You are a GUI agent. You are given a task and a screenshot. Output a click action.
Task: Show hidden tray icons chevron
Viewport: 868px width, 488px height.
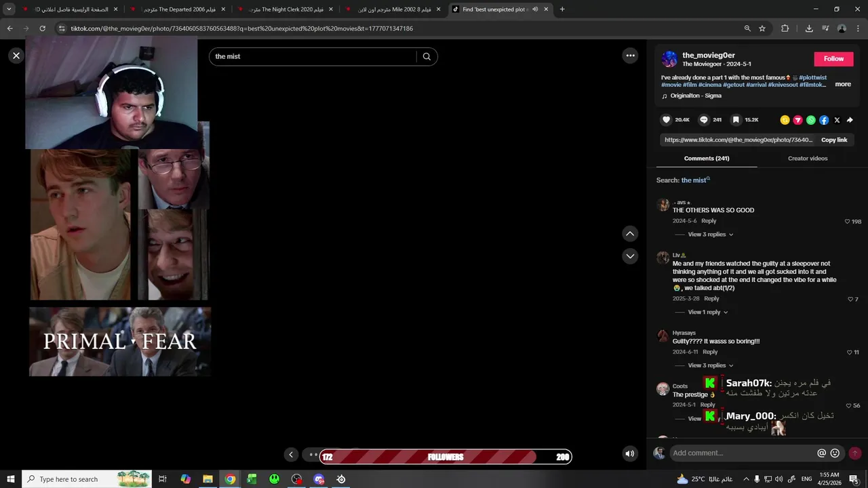pos(745,479)
